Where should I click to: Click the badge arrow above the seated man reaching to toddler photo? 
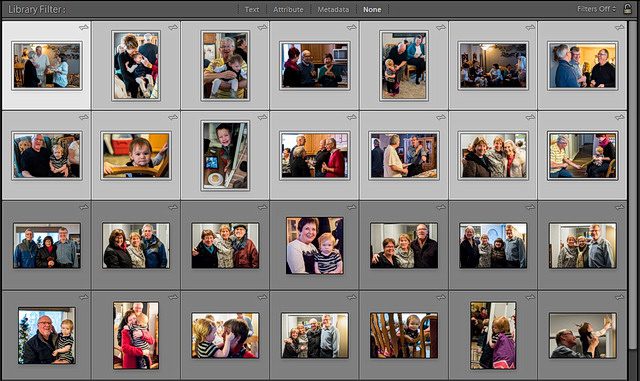pyautogui.click(x=620, y=117)
